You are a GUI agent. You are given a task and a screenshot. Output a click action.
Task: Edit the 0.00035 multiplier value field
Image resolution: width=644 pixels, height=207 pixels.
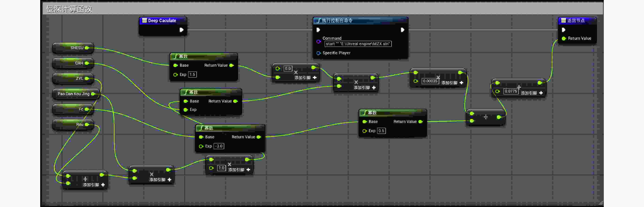(430, 81)
